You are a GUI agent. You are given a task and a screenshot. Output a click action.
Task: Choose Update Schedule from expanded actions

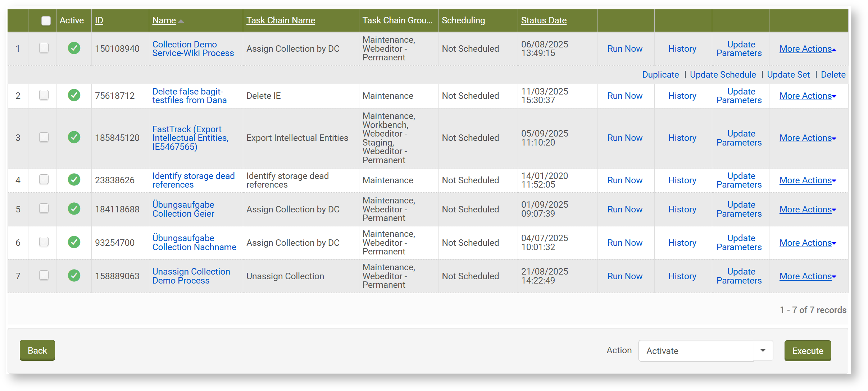pos(723,75)
